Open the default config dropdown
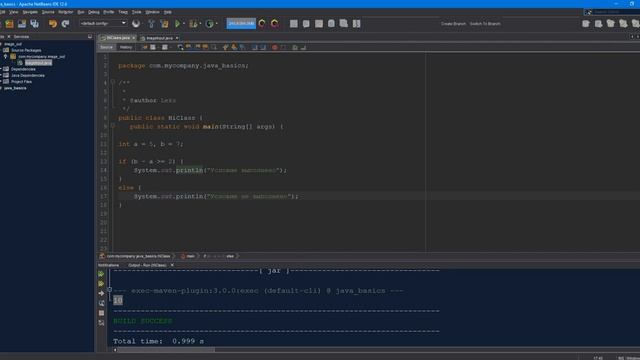The width and height of the screenshot is (640, 360). tap(103, 23)
